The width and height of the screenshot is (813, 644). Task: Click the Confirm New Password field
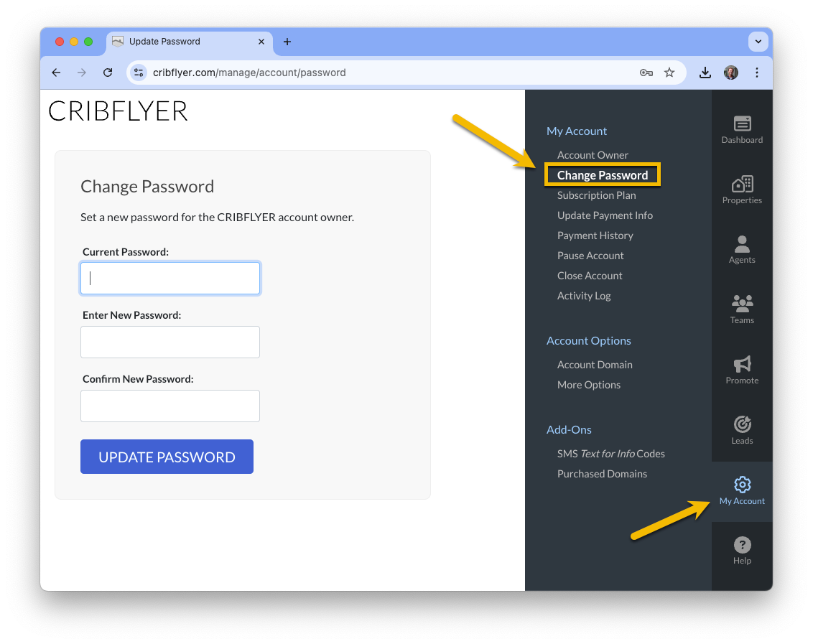170,406
